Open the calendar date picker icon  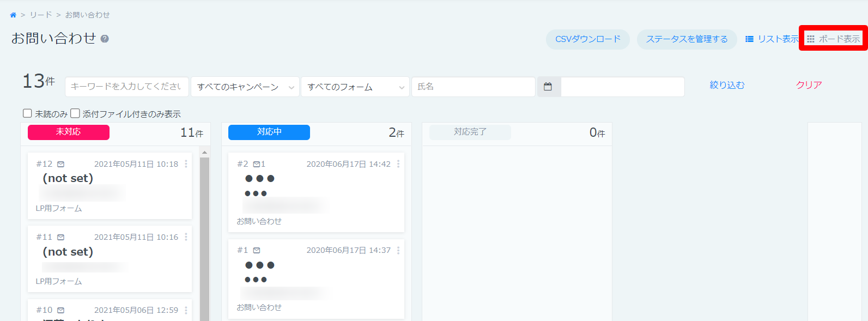coord(548,87)
